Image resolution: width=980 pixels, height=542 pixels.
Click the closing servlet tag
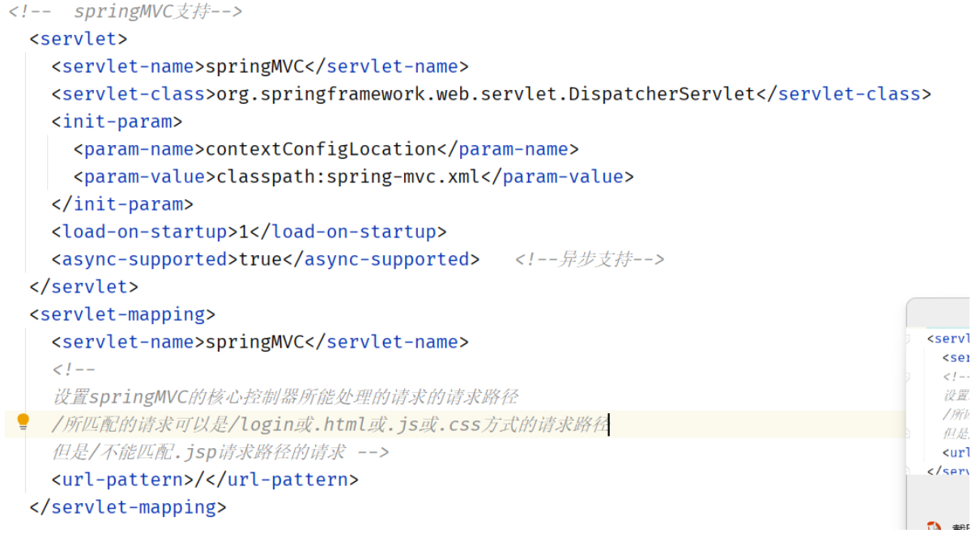click(83, 287)
